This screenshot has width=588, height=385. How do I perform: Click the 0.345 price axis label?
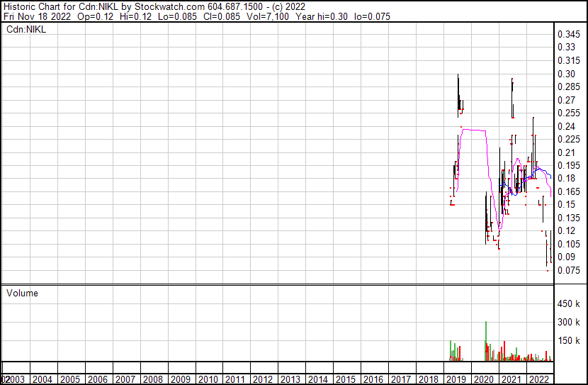coord(569,34)
